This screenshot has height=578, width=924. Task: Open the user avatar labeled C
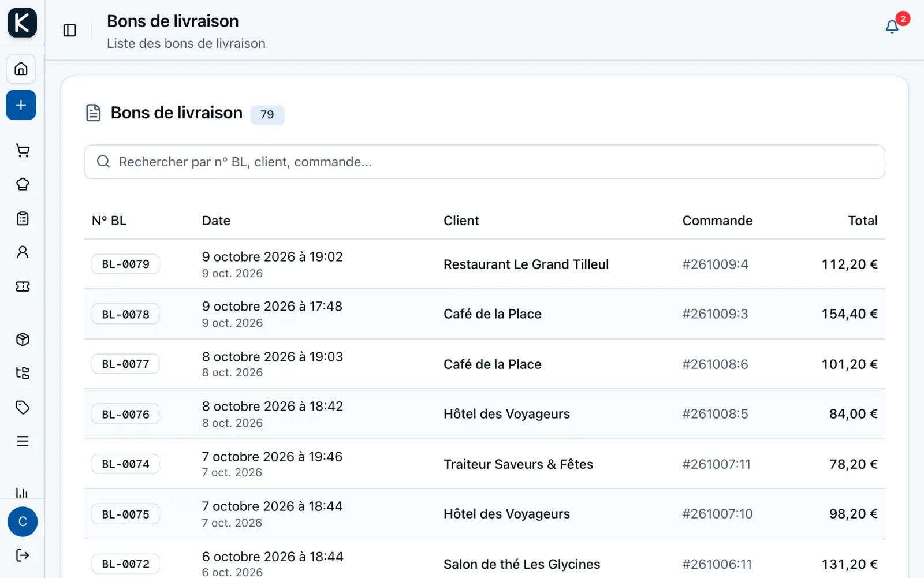(23, 522)
